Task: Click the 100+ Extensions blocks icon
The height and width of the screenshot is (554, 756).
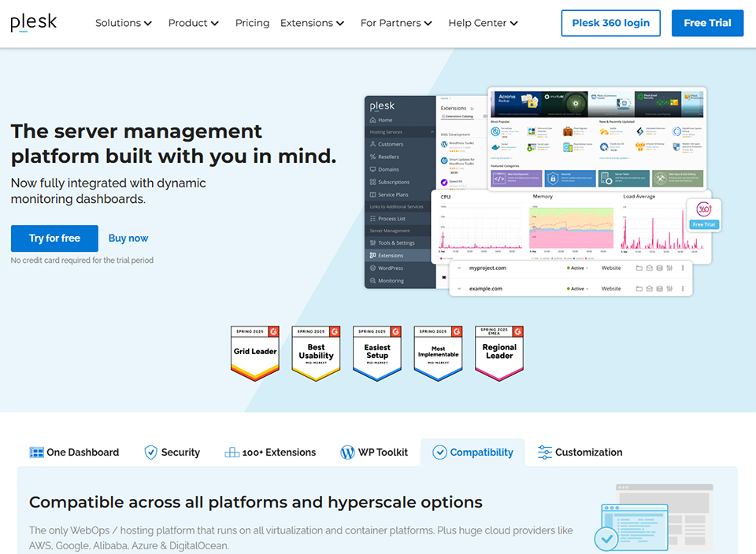Action: click(232, 452)
